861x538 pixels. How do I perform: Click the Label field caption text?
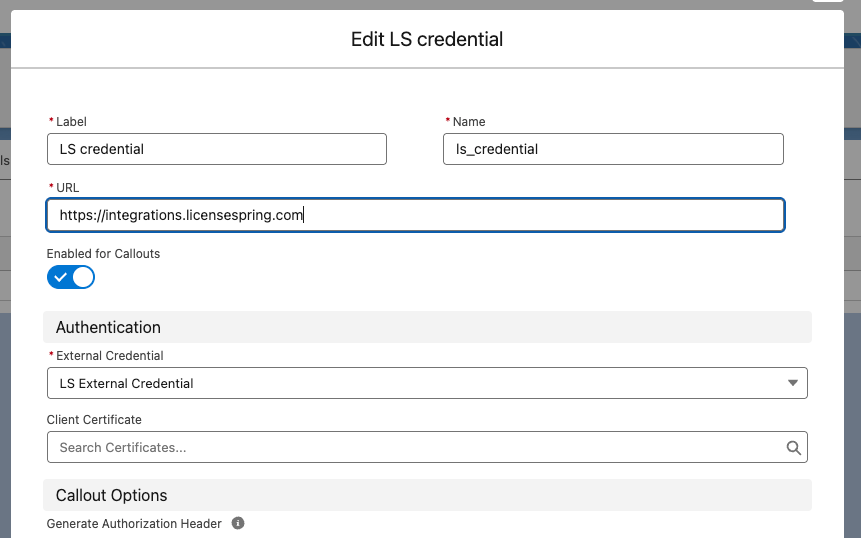pos(71,122)
